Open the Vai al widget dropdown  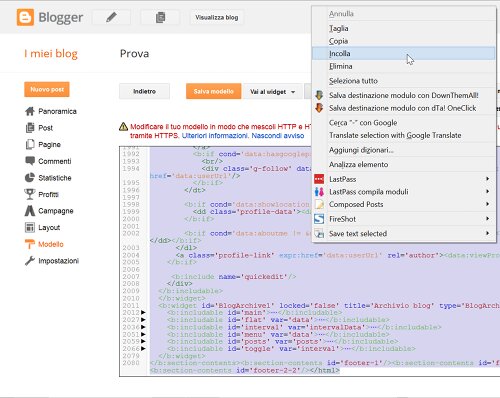tap(272, 91)
